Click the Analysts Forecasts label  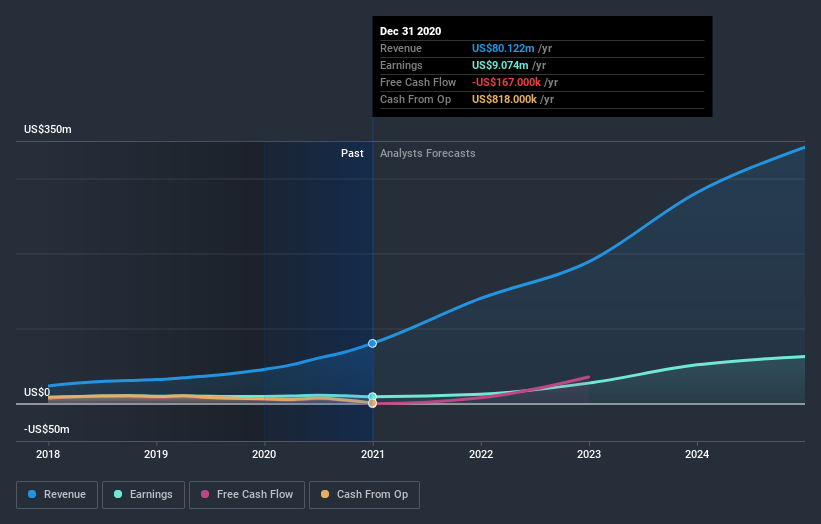coord(428,153)
